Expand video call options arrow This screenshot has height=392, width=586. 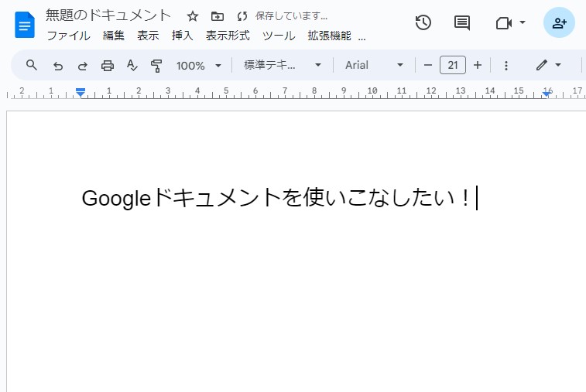click(523, 22)
